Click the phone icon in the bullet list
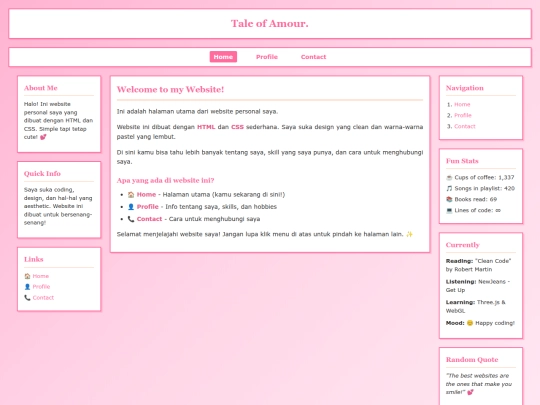The height and width of the screenshot is (405, 540). (x=131, y=219)
